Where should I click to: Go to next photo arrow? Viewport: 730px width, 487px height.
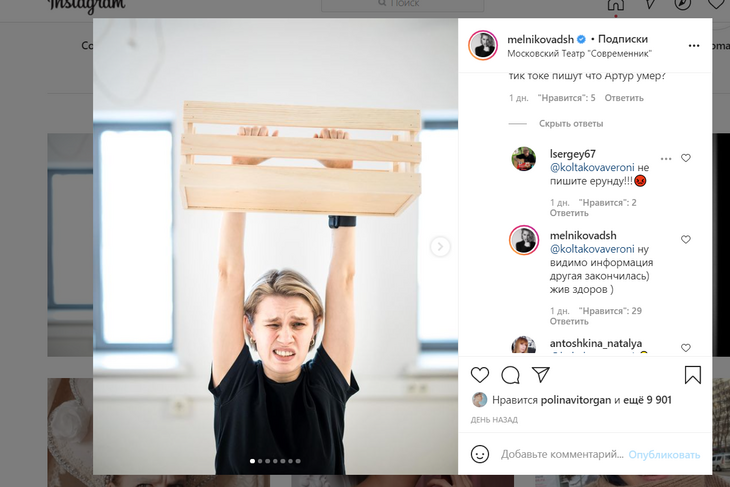[440, 246]
